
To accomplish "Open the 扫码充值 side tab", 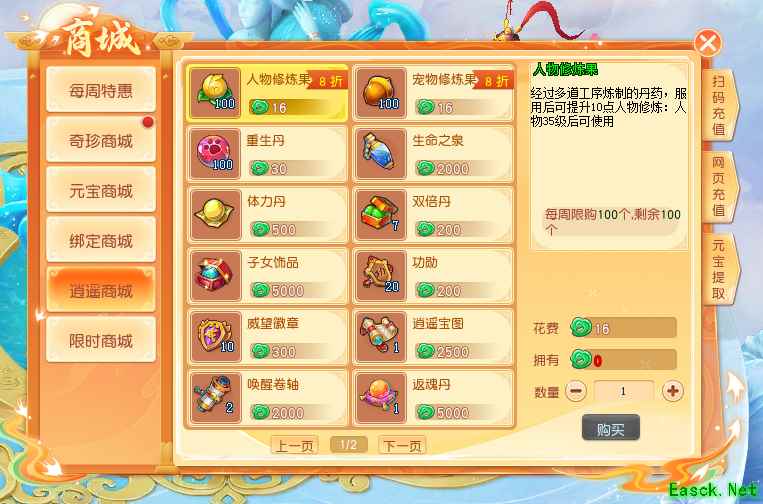I will pos(719,106).
